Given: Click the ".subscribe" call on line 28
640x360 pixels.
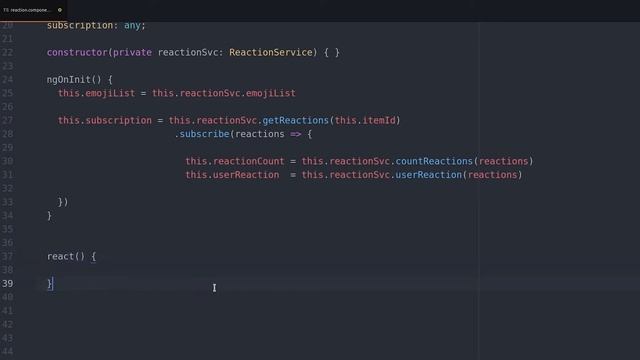Looking at the screenshot, I should point(202,134).
